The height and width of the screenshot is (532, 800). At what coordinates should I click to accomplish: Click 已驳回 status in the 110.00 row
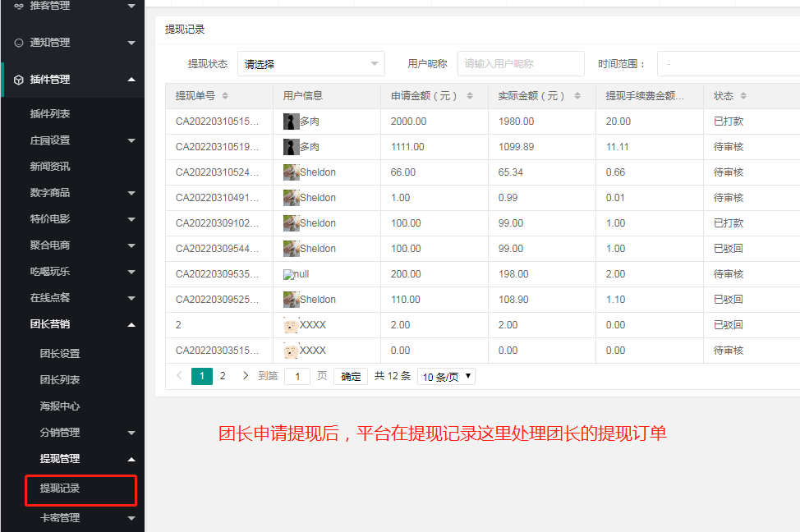tap(729, 300)
